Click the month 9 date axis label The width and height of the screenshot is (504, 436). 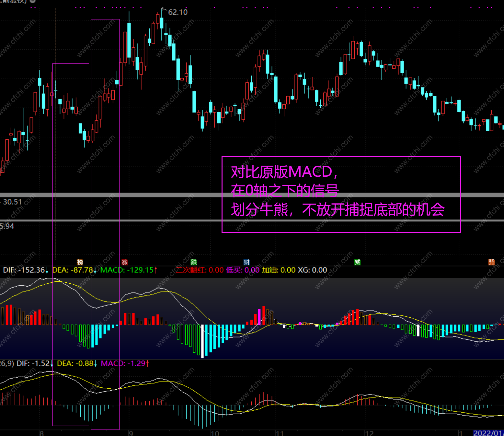pos(131,433)
